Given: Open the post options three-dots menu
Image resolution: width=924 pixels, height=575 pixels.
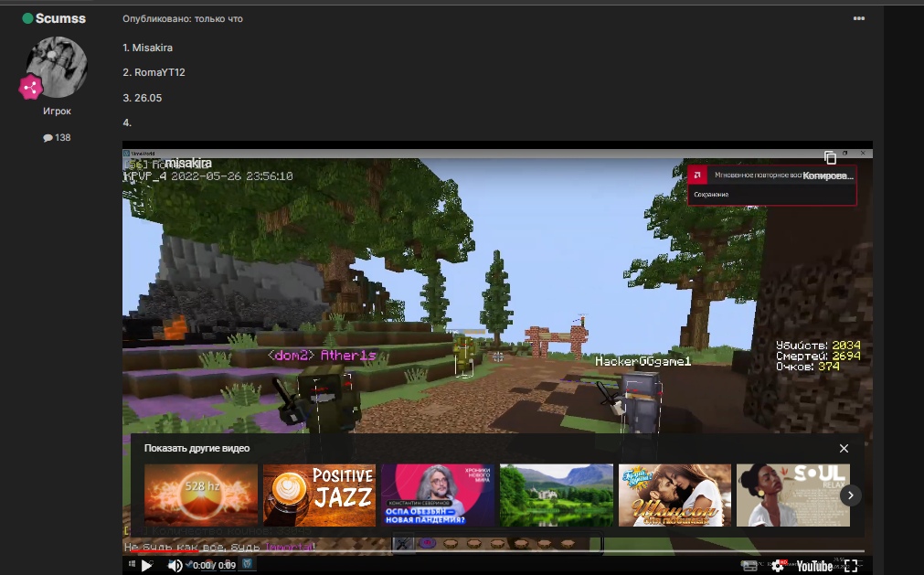Looking at the screenshot, I should pyautogui.click(x=858, y=18).
